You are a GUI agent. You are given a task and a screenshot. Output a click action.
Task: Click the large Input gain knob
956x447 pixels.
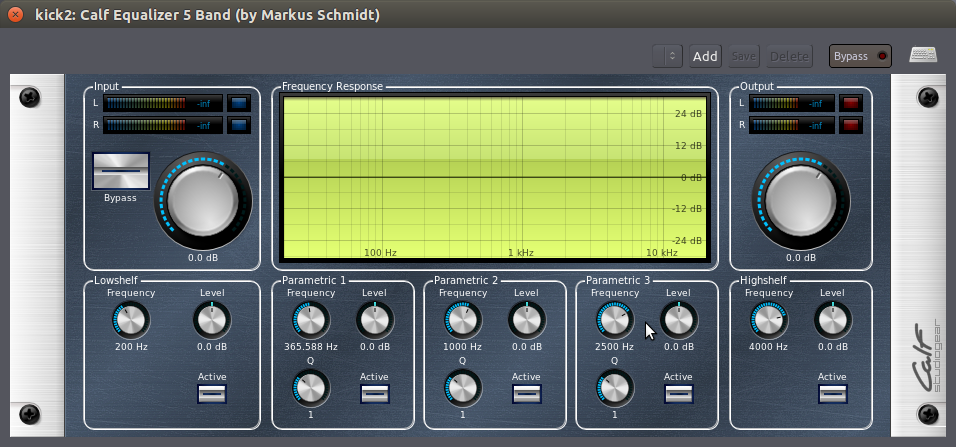pyautogui.click(x=203, y=201)
